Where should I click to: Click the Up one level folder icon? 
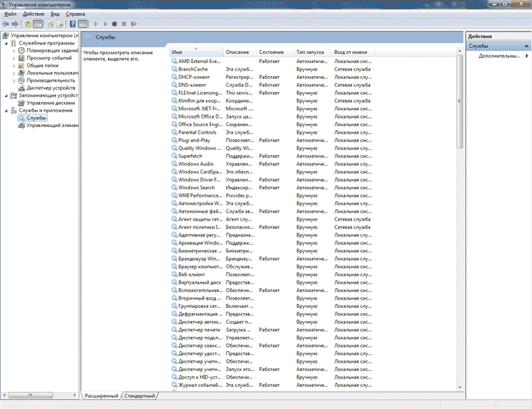click(x=28, y=24)
